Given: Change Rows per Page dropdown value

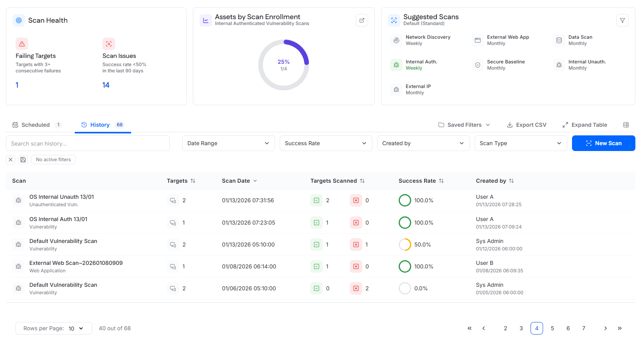Looking at the screenshot, I should click(x=76, y=328).
